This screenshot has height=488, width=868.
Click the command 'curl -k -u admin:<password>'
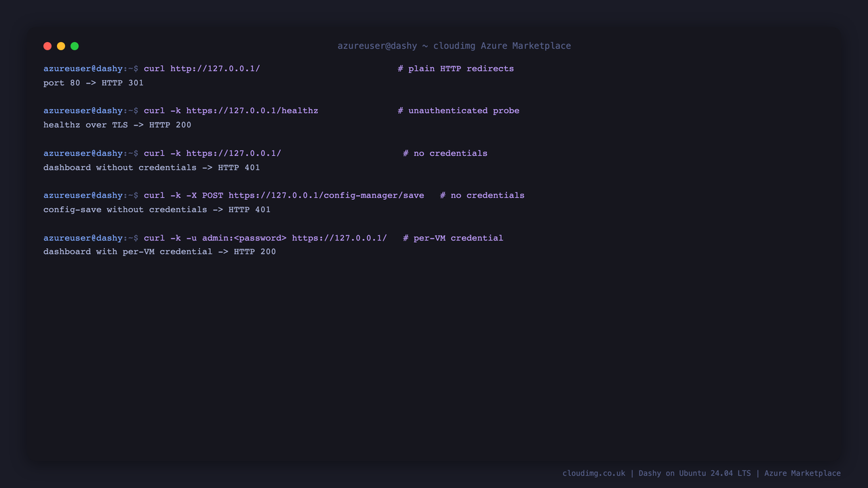point(265,238)
